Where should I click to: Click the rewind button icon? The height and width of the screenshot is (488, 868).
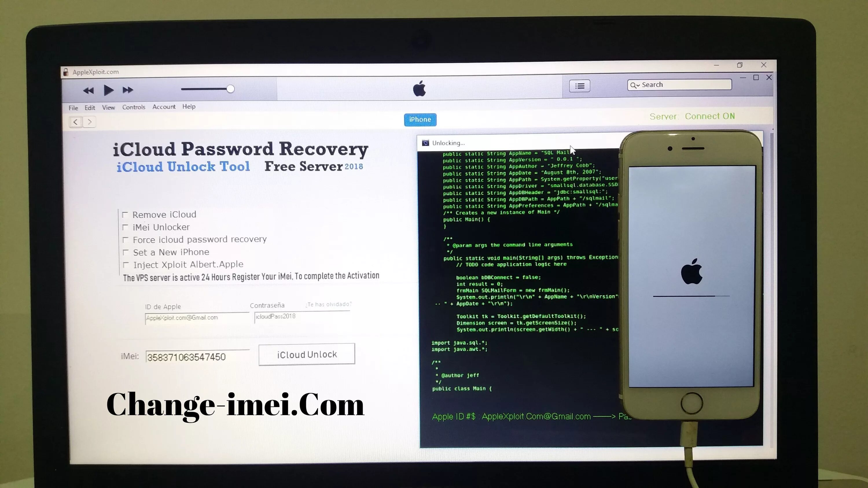pyautogui.click(x=88, y=89)
